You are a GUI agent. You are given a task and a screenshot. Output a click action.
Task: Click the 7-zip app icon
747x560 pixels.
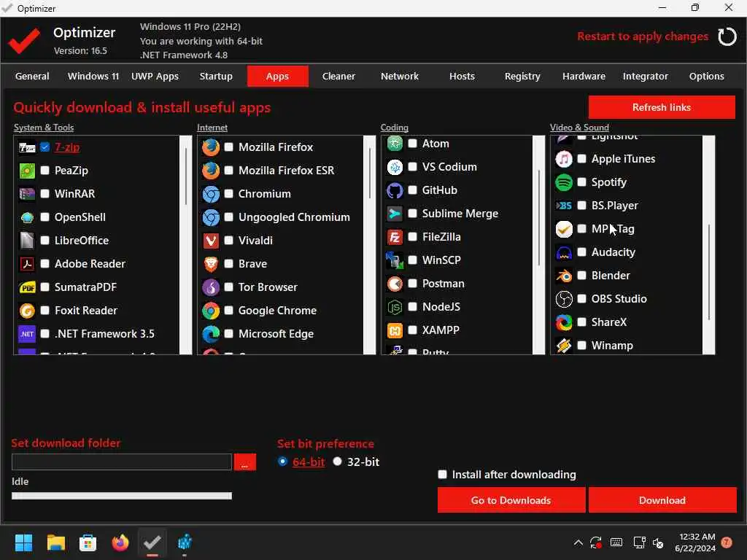pos(27,147)
